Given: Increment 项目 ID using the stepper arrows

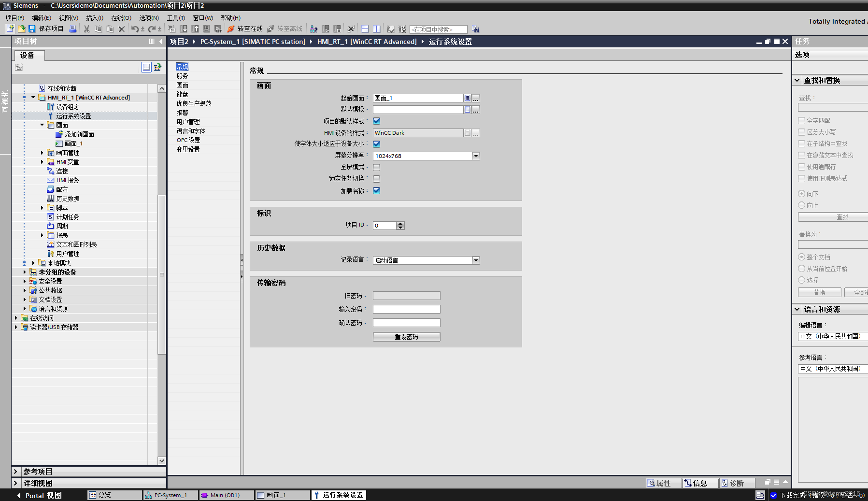Looking at the screenshot, I should [400, 223].
